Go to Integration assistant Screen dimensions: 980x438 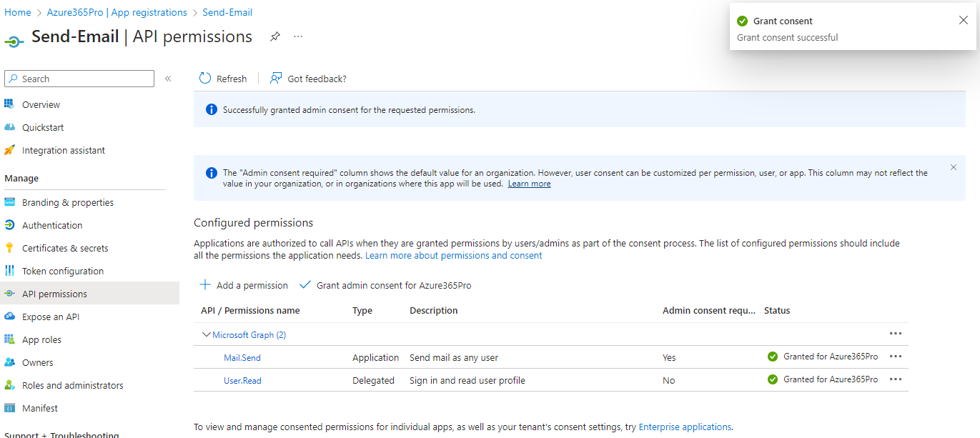(x=64, y=150)
